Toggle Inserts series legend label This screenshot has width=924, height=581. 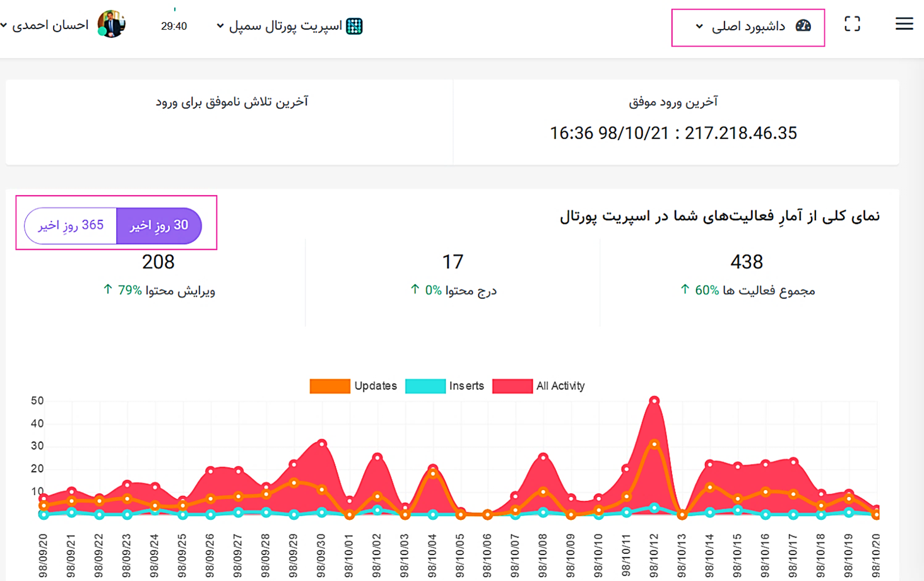click(x=466, y=386)
